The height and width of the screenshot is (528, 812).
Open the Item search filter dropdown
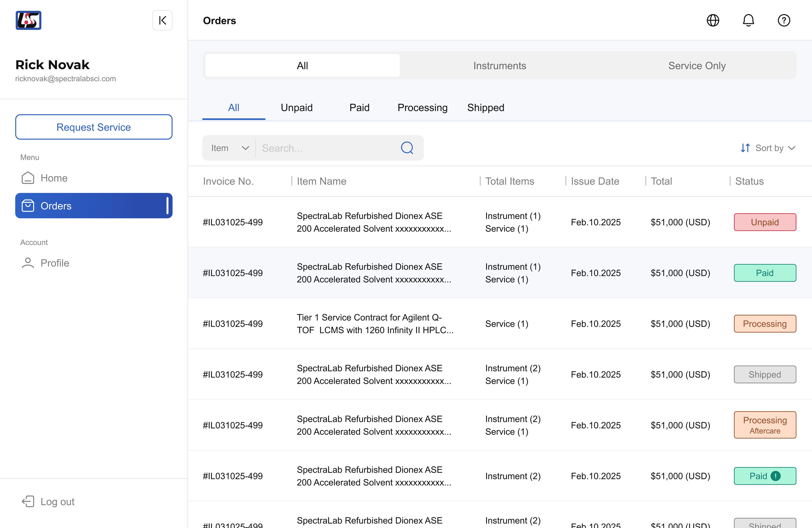[230, 148]
